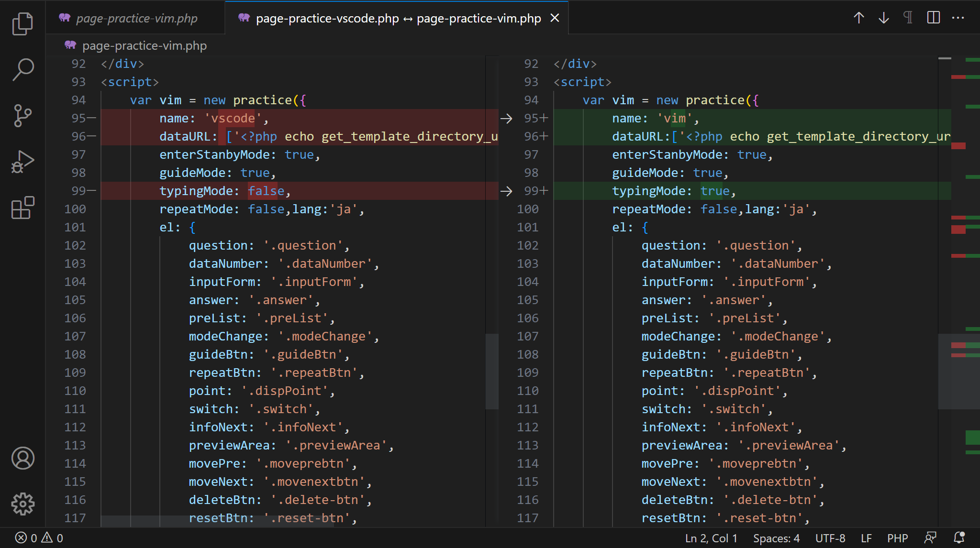Select language mode PHP in status bar
This screenshot has width=980, height=548.
897,538
